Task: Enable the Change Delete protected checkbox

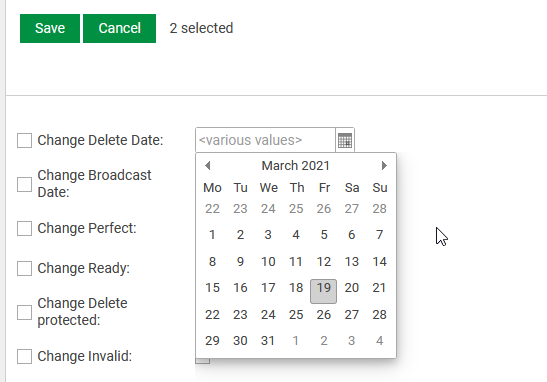Action: [x=24, y=312]
